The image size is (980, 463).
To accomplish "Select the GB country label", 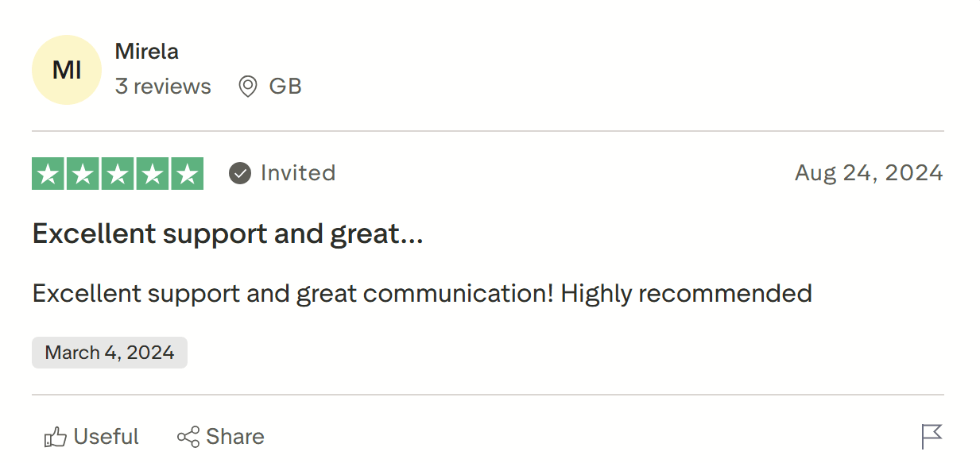I will 285,87.
